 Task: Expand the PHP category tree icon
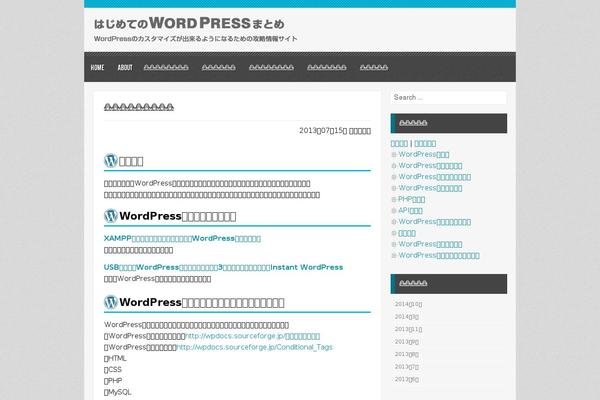coord(394,199)
